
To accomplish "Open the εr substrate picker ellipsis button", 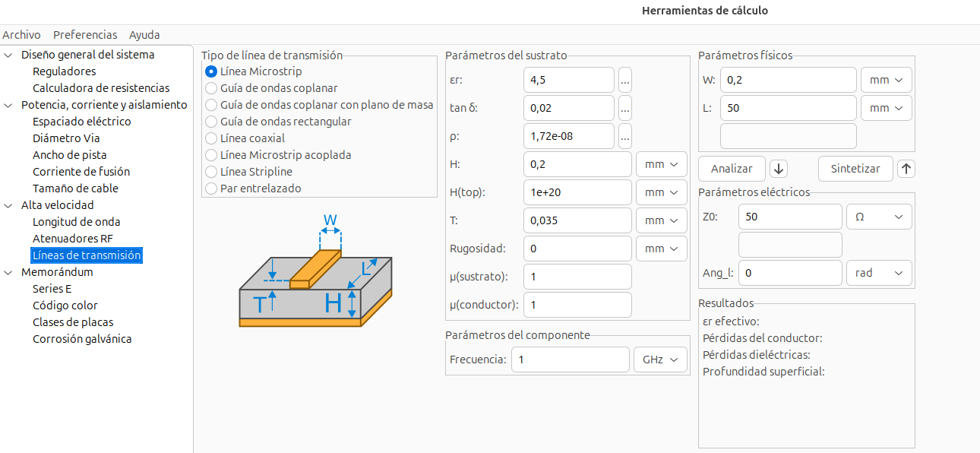I will tap(624, 80).
